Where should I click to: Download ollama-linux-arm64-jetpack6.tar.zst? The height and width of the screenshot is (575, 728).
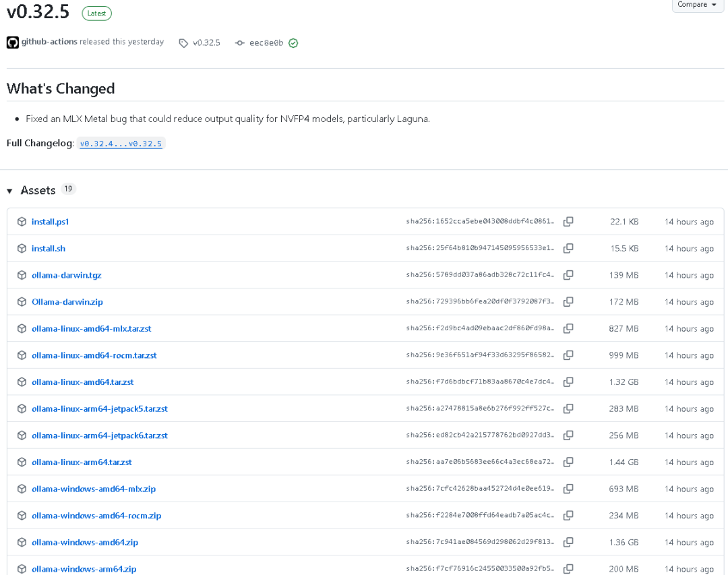(x=99, y=435)
